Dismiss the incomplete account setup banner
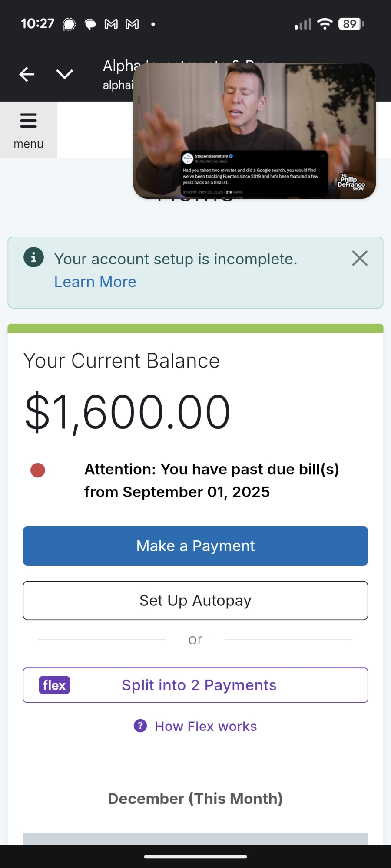 pyautogui.click(x=360, y=258)
